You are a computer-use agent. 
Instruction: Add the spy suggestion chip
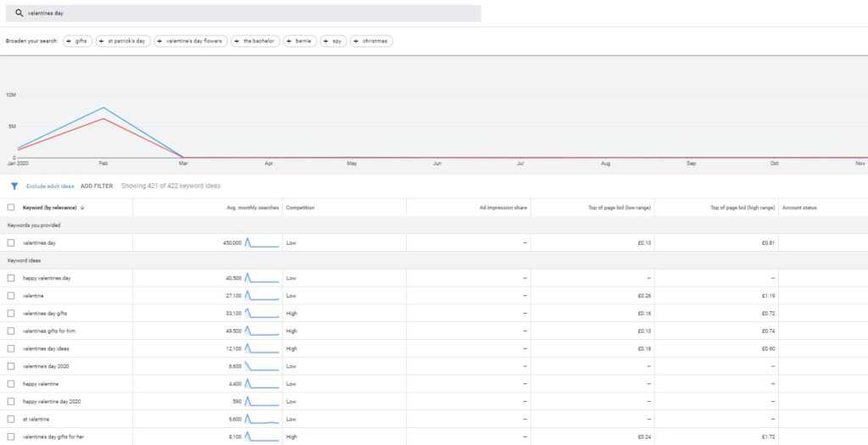click(x=333, y=42)
